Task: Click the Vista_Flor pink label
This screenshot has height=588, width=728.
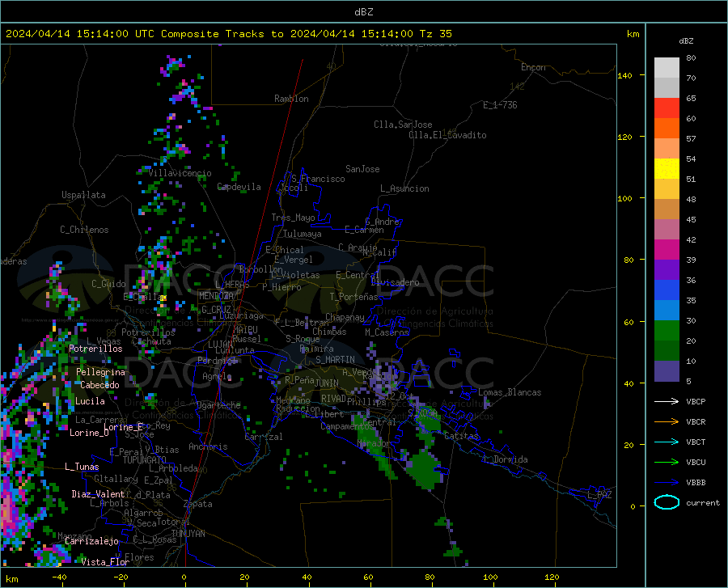Action: tap(105, 562)
